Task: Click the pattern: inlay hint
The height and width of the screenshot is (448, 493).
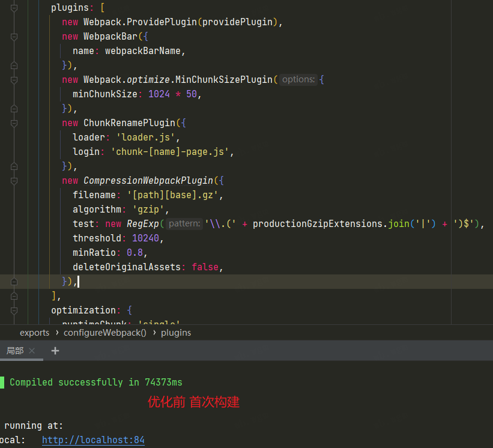Action: pos(184,223)
